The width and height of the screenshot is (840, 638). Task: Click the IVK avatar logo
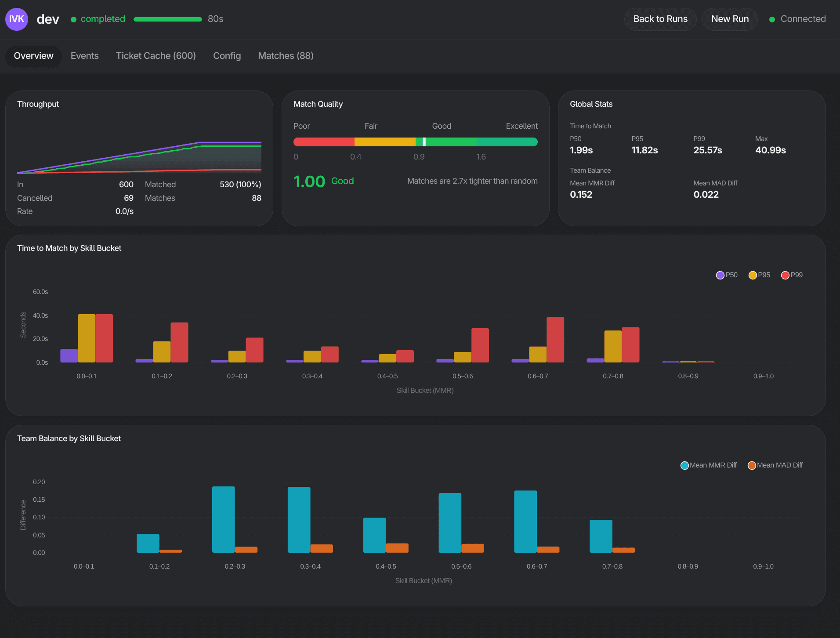coord(17,19)
